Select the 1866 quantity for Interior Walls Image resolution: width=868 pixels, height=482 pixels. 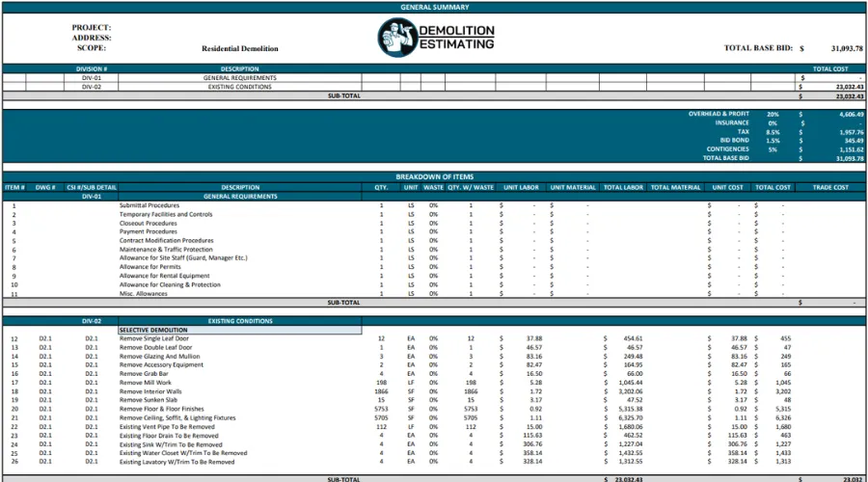(381, 391)
